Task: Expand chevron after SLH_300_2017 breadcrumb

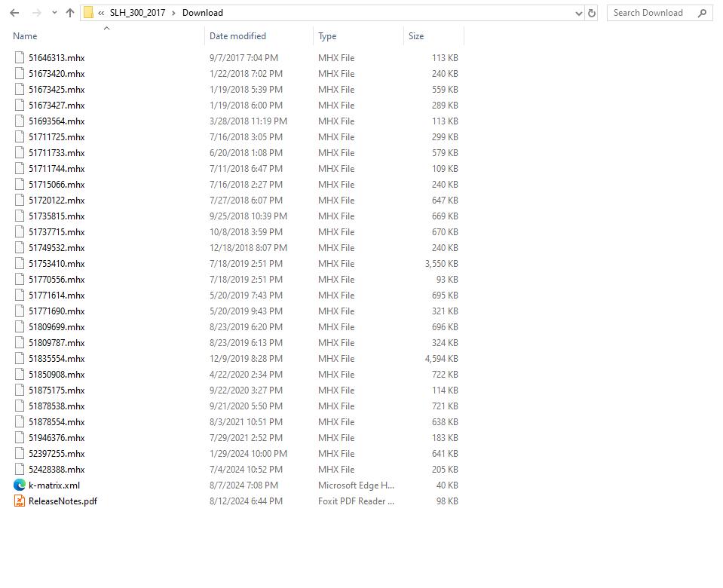Action: [x=174, y=13]
